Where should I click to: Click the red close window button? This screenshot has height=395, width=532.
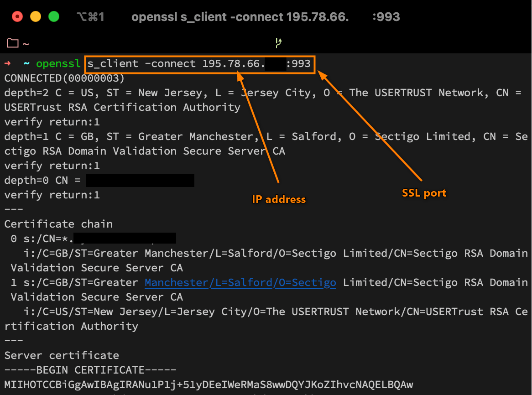point(17,16)
